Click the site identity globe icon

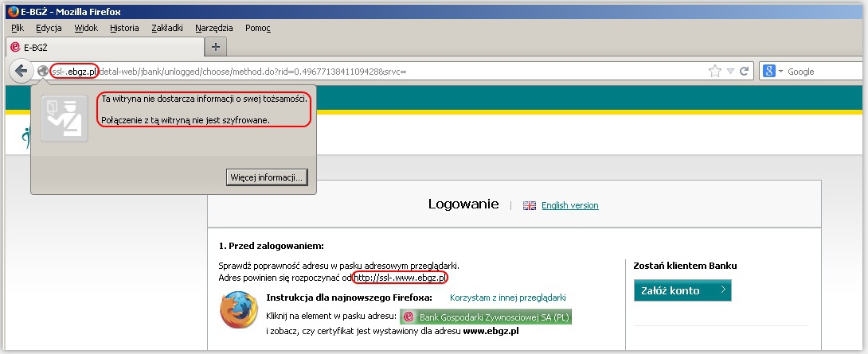[43, 72]
